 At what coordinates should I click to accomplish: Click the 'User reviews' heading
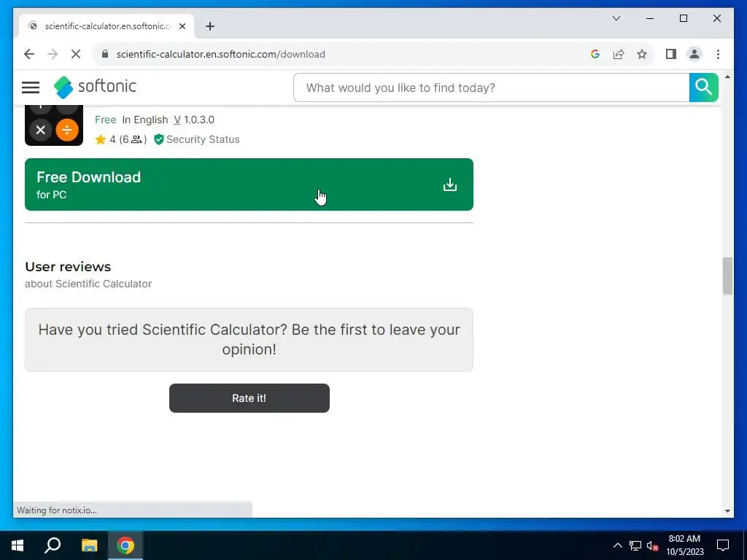(x=68, y=267)
